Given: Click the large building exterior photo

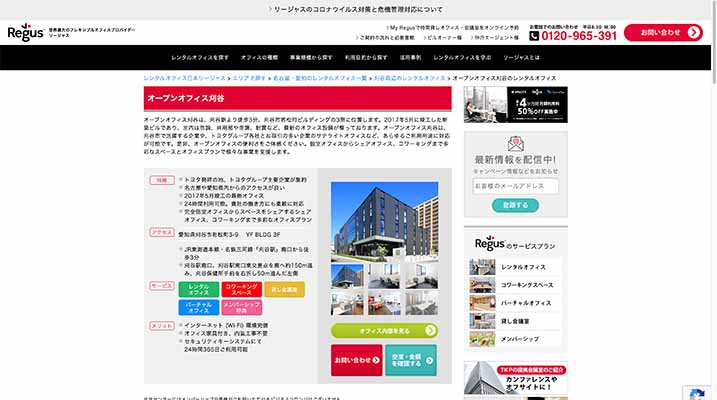Looking at the screenshot, I should point(385,221).
